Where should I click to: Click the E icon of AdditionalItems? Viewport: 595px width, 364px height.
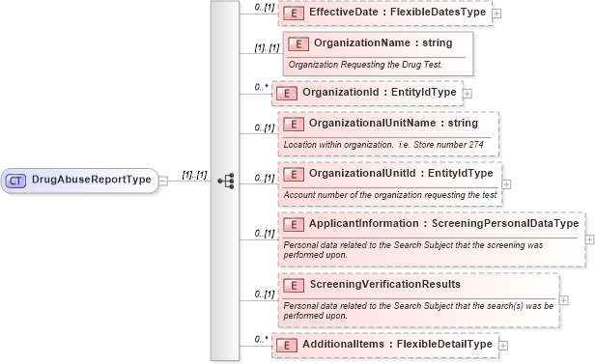coord(287,345)
